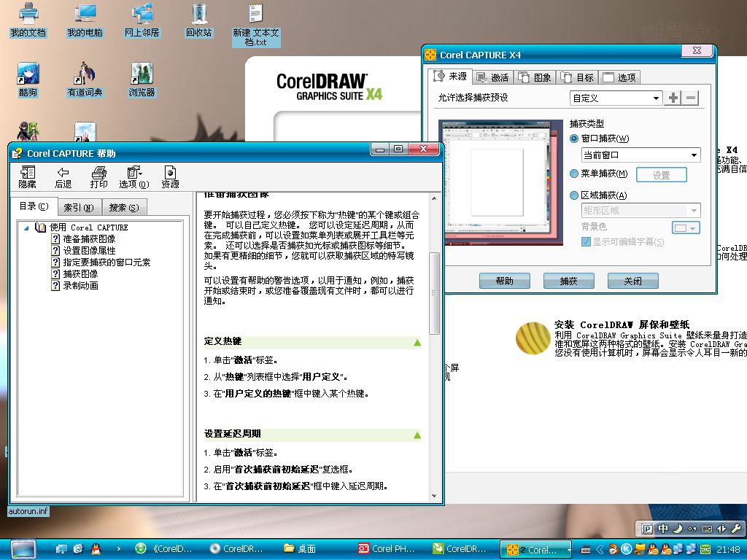Select 窗口捕获(W) radio button
This screenshot has width=747, height=560.
[574, 139]
